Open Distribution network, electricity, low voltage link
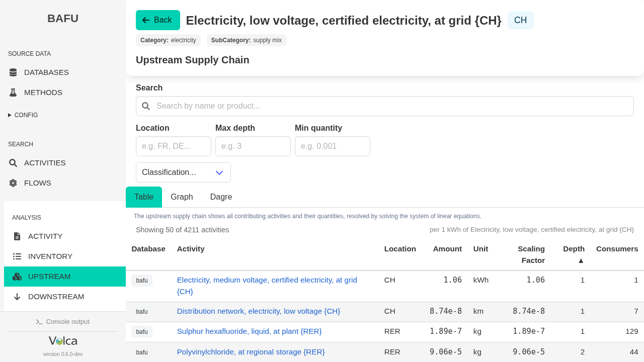Viewport: 644px width, 362px height. pyautogui.click(x=259, y=311)
